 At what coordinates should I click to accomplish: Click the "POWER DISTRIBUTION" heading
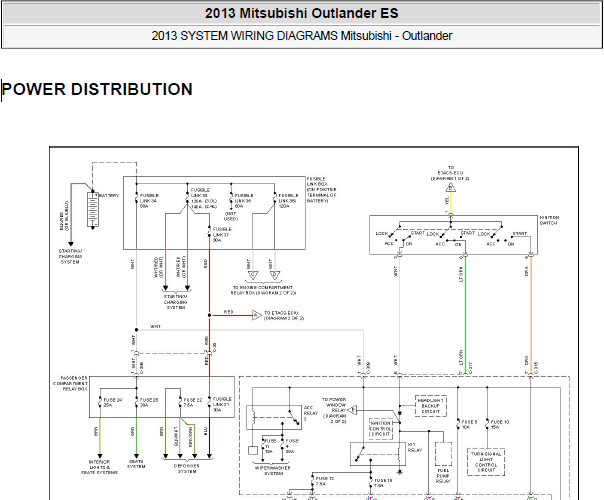pyautogui.click(x=97, y=89)
